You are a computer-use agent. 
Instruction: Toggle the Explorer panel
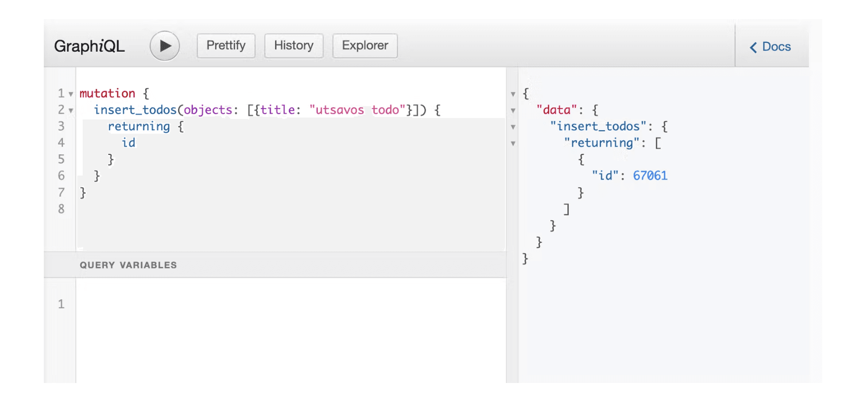(365, 46)
